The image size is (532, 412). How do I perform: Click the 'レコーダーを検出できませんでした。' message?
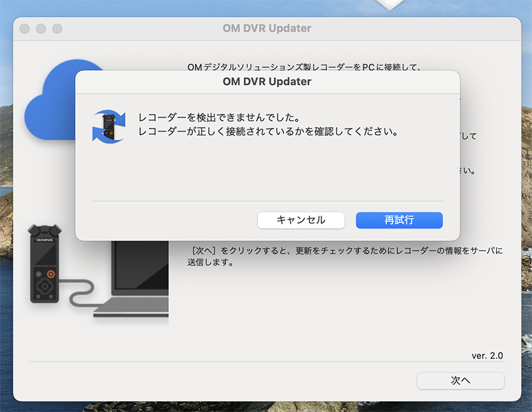click(219, 118)
